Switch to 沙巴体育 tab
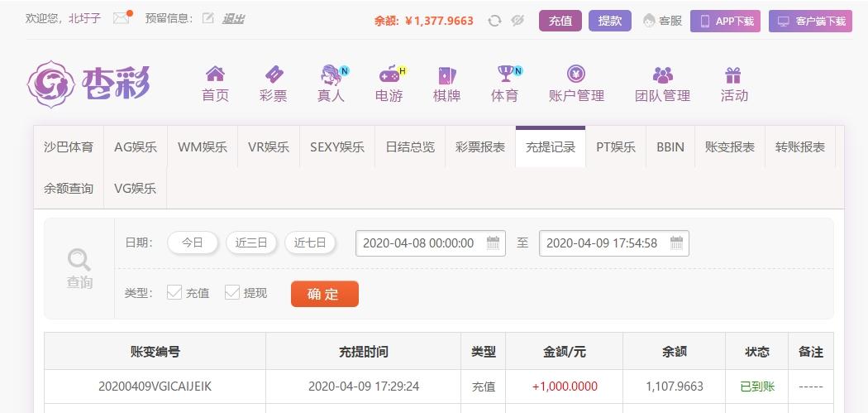Viewport: 868px width, 413px height. pyautogui.click(x=69, y=146)
